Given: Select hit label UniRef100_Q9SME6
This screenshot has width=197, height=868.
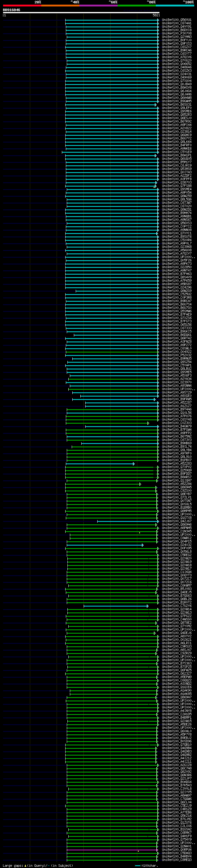Looking at the screenshot, I should (x=177, y=111).
